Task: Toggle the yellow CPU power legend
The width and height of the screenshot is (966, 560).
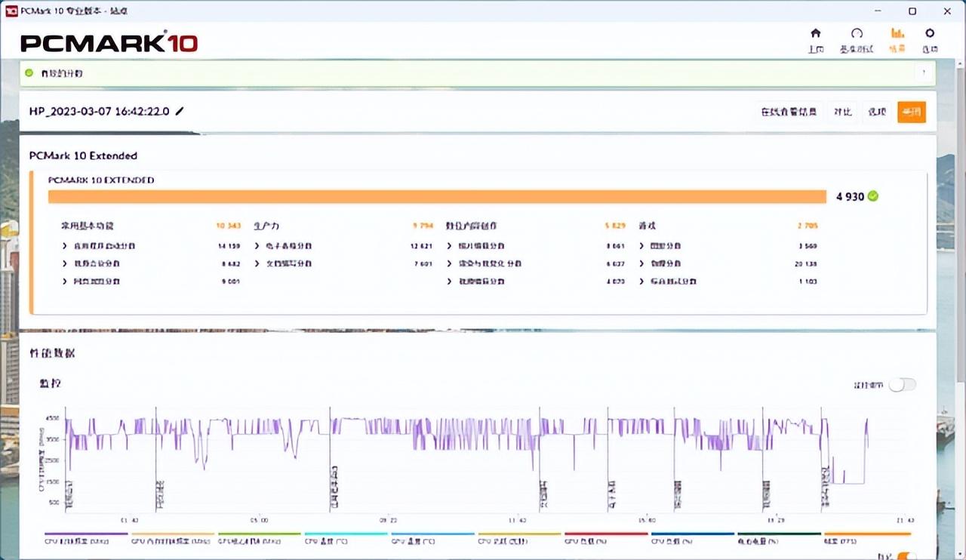Action: pyautogui.click(x=519, y=538)
